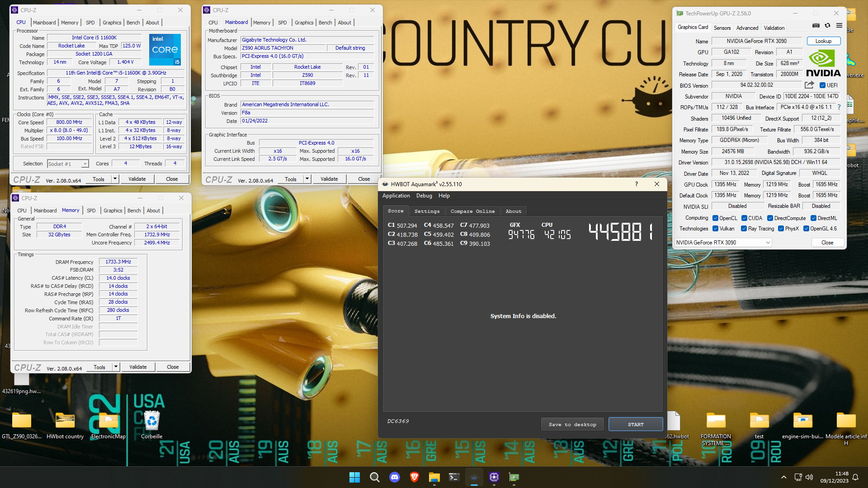Click Save to desktop button

(x=572, y=424)
